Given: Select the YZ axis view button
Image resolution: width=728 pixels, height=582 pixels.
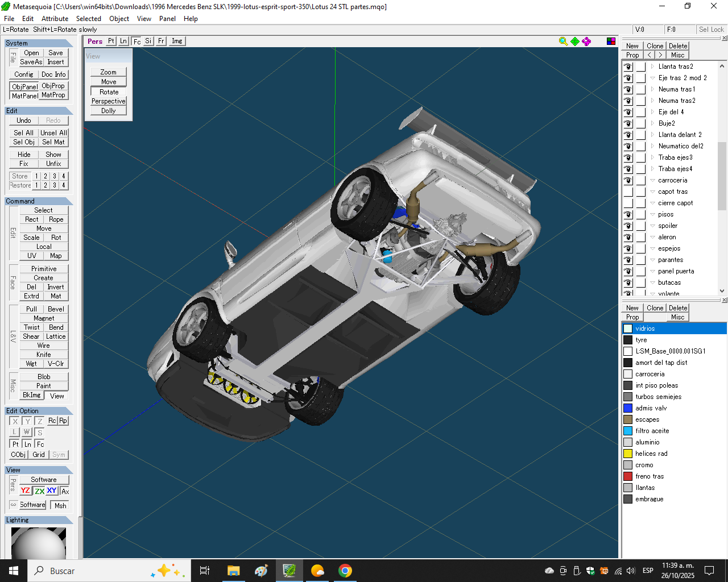Looking at the screenshot, I should [x=26, y=490].
